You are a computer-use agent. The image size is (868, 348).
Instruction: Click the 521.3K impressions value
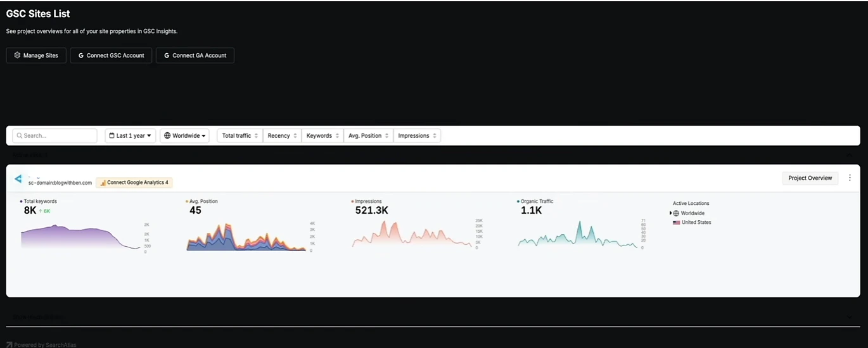[372, 211]
